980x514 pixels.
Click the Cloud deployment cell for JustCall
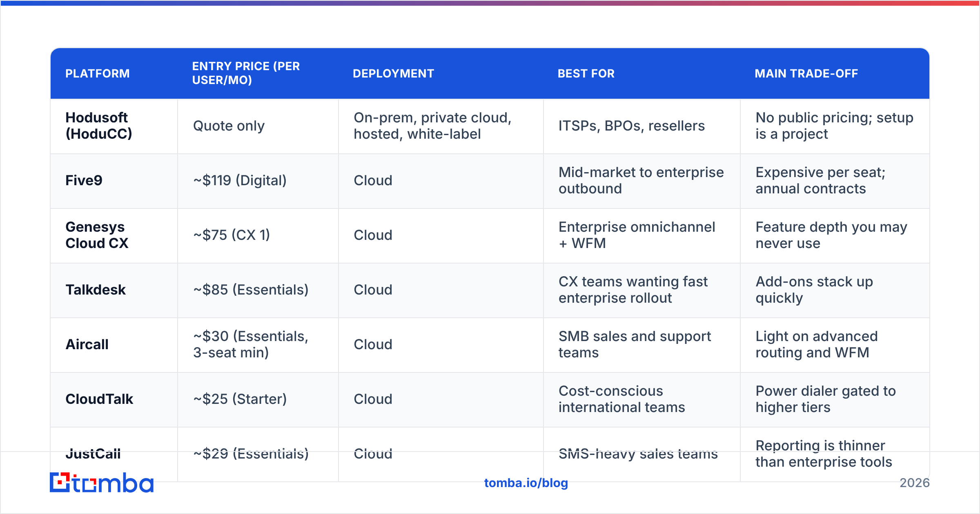441,454
